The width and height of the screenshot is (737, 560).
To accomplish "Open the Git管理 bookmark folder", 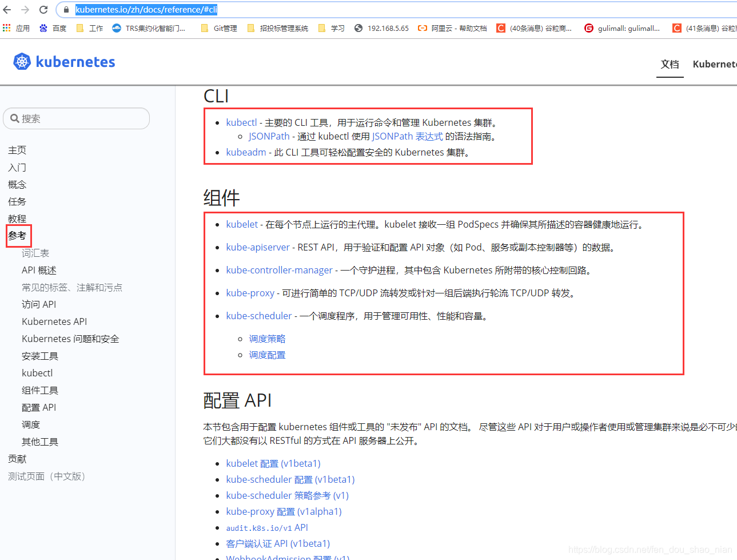I will 219,28.
